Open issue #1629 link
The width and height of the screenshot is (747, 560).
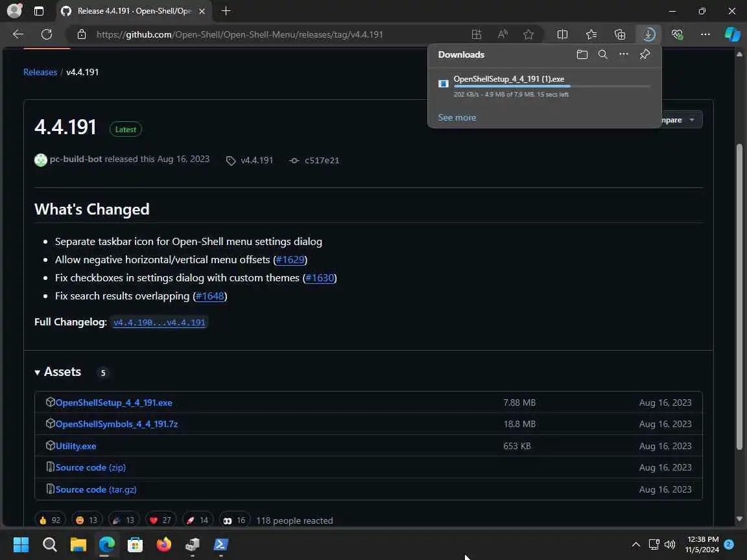(290, 259)
